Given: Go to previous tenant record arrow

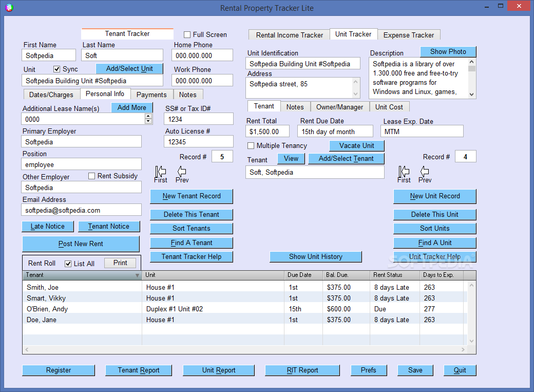Looking at the screenshot, I should (x=182, y=171).
